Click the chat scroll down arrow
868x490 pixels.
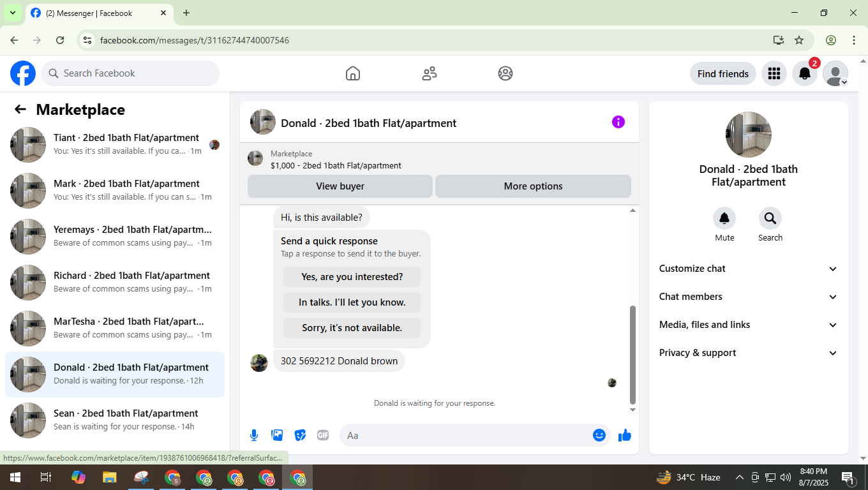[x=632, y=410]
